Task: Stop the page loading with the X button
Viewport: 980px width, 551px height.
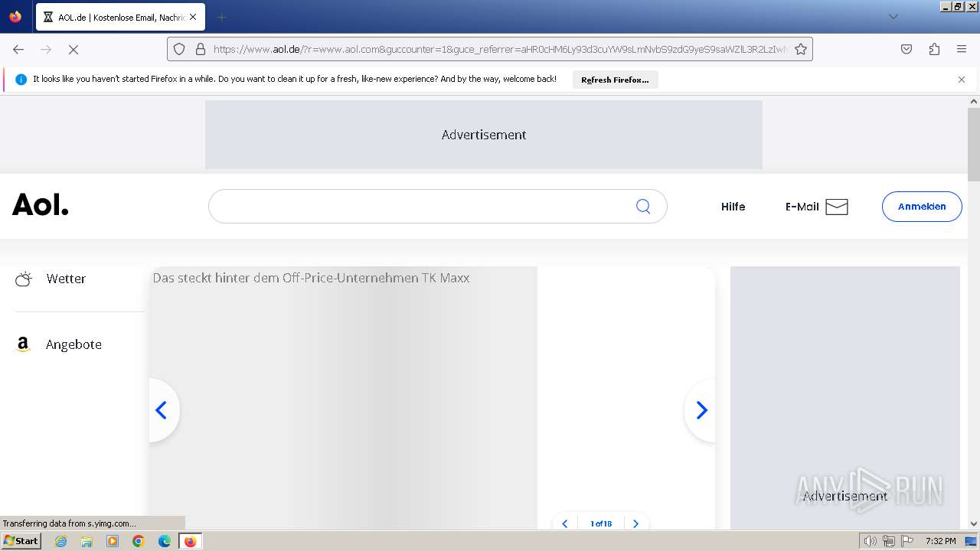Action: [73, 49]
